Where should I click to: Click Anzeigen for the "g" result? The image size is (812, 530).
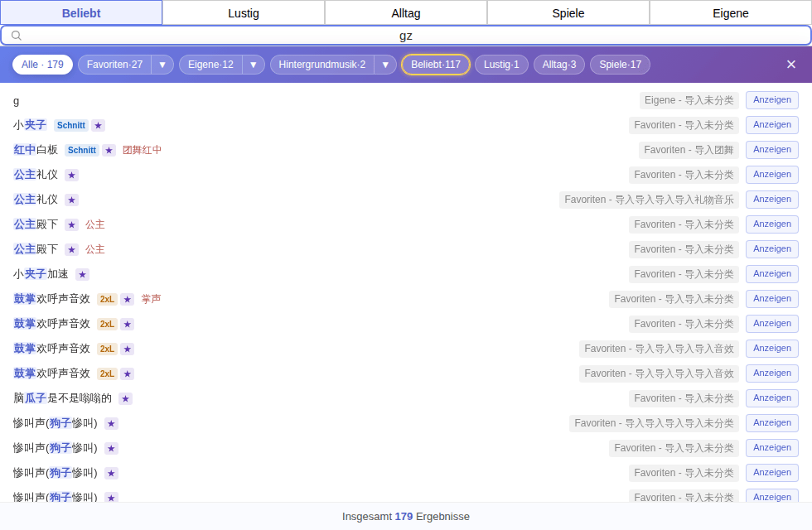click(x=772, y=100)
